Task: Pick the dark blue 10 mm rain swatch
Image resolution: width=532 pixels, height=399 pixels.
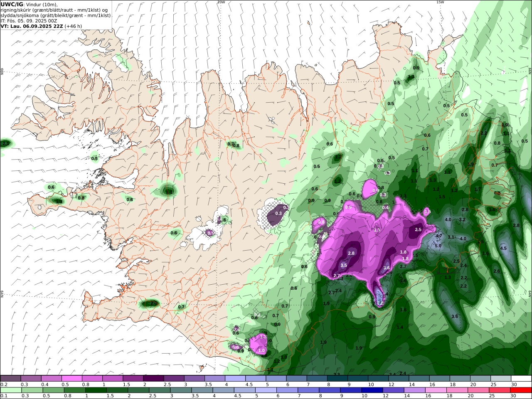Action: coord(372,390)
